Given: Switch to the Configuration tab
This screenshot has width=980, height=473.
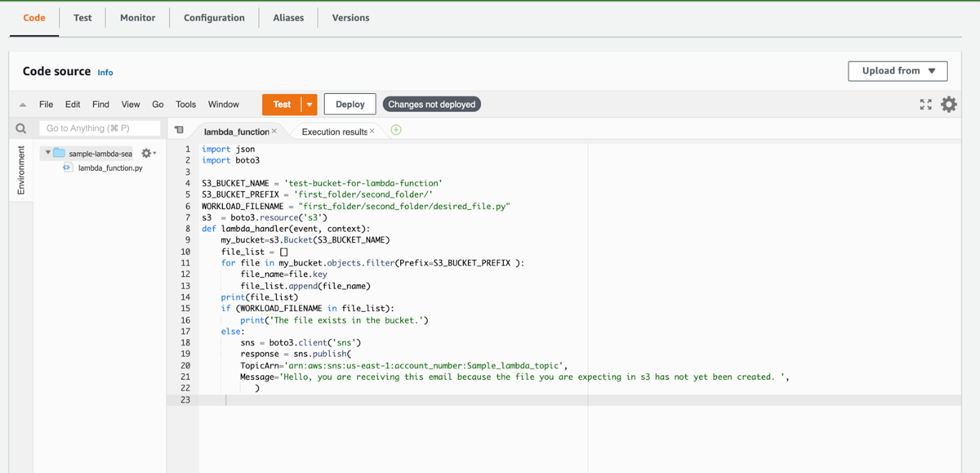Looking at the screenshot, I should tap(214, 17).
